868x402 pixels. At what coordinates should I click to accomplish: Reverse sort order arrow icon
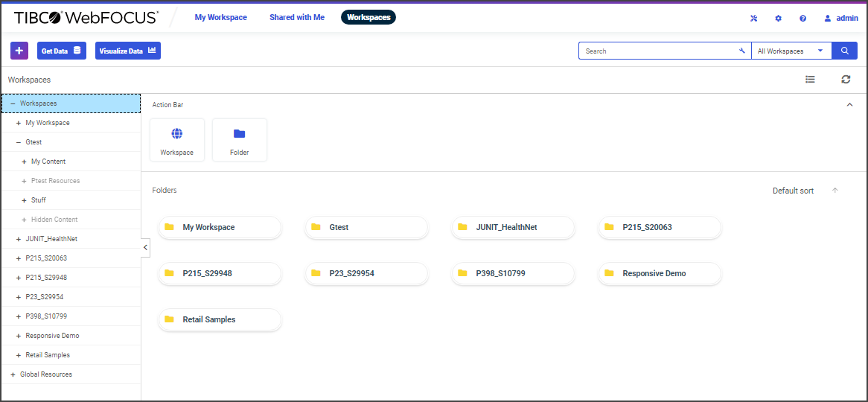(835, 191)
